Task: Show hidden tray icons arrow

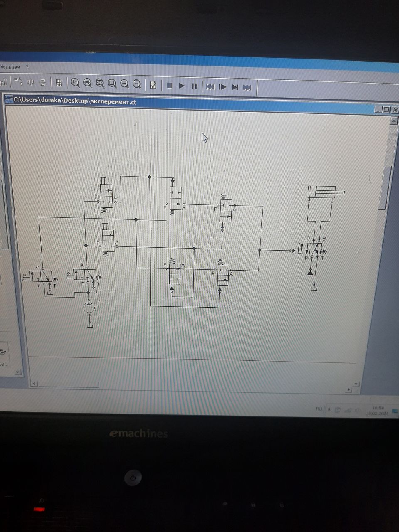Action: click(329, 409)
